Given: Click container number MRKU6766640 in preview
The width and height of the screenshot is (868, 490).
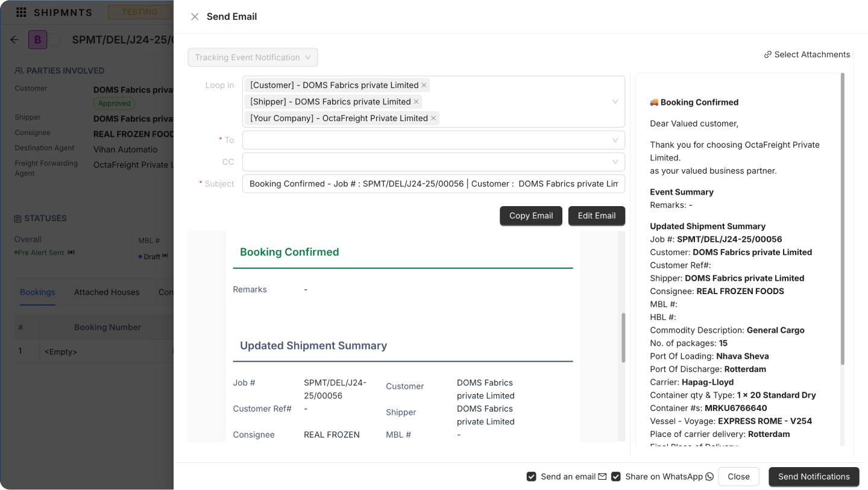Looking at the screenshot, I should click(x=735, y=408).
